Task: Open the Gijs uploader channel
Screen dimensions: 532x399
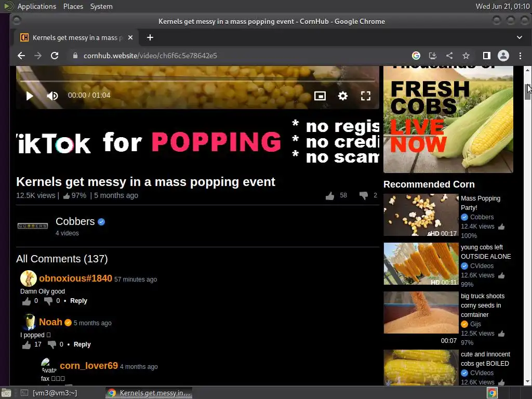Action: (475, 324)
